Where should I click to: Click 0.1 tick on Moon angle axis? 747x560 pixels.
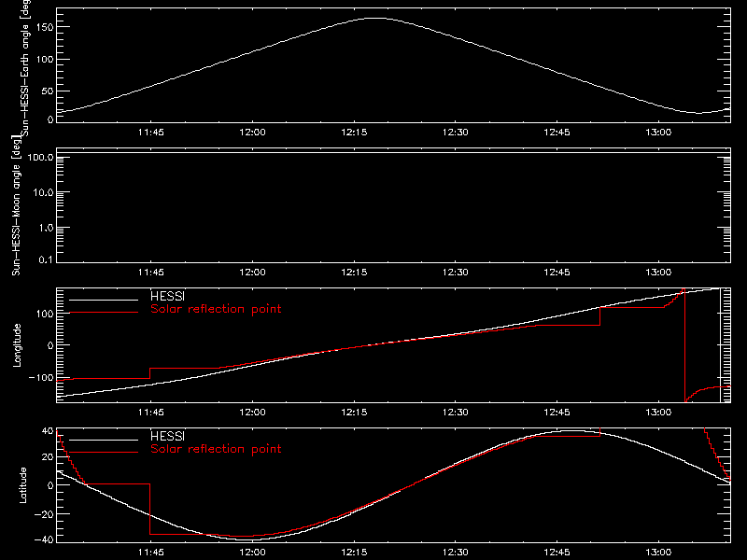46,259
